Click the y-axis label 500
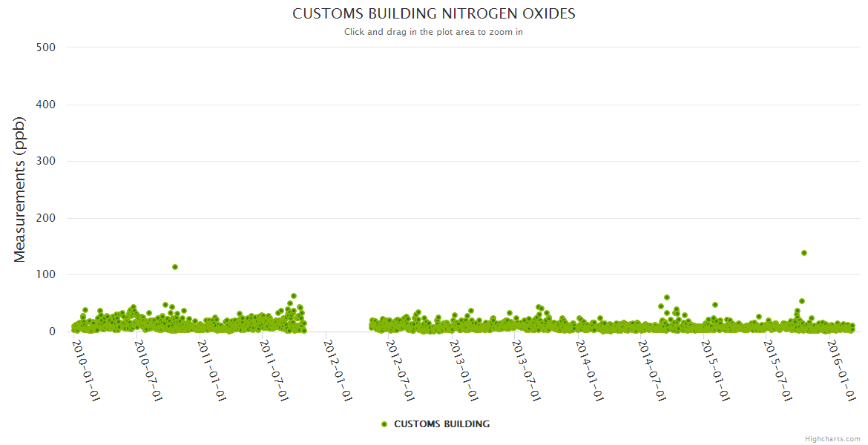The height and width of the screenshot is (445, 868). (x=46, y=47)
